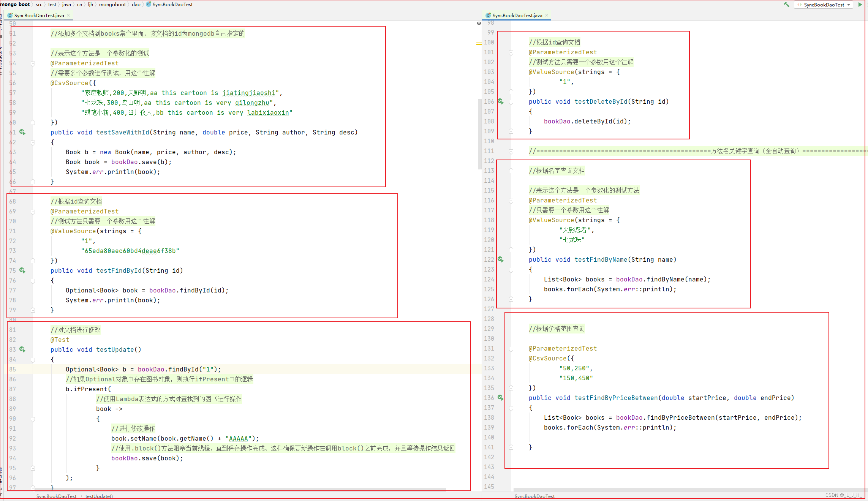Click the @Test annotation on line 82
868x501 pixels.
point(60,340)
